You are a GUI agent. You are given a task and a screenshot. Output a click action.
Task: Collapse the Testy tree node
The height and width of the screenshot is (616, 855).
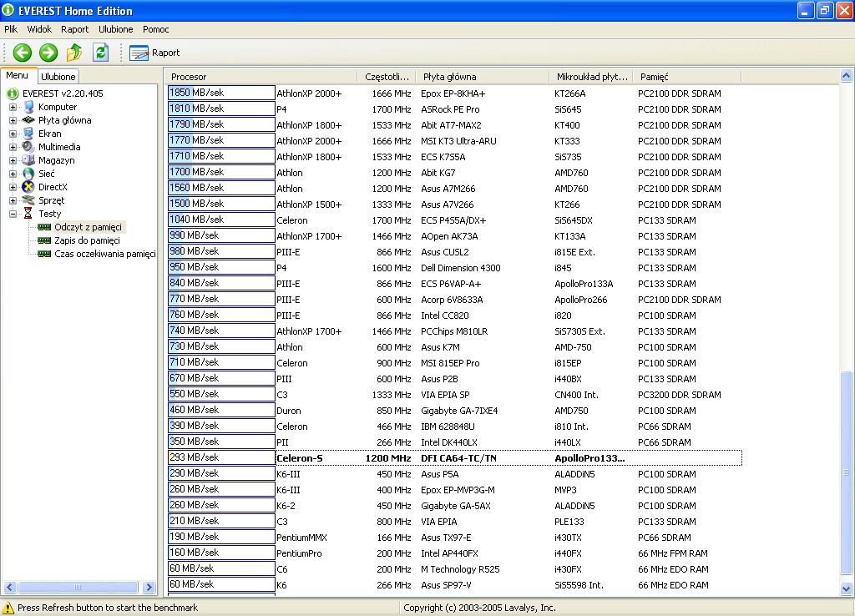click(13, 215)
